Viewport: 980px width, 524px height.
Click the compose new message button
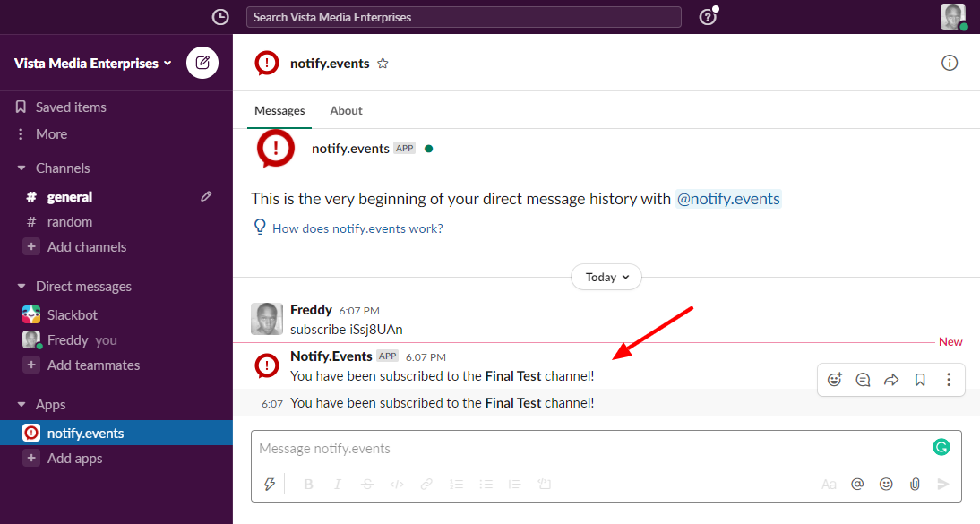click(202, 63)
